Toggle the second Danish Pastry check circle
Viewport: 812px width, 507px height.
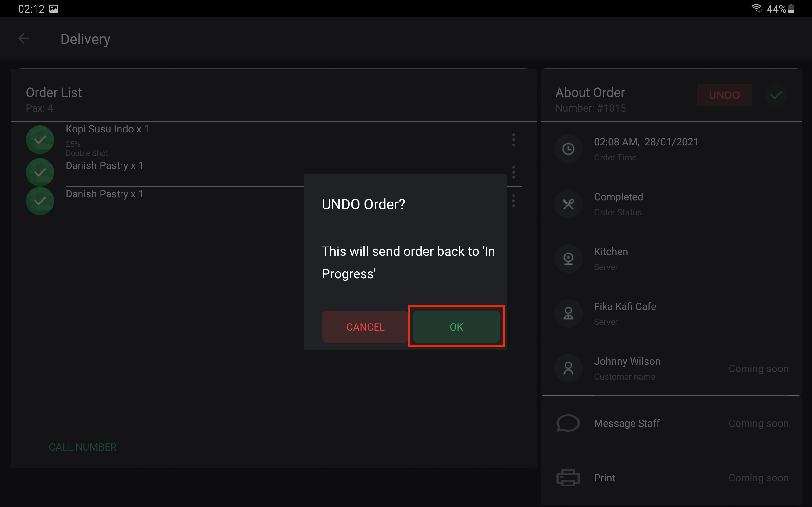(x=40, y=201)
